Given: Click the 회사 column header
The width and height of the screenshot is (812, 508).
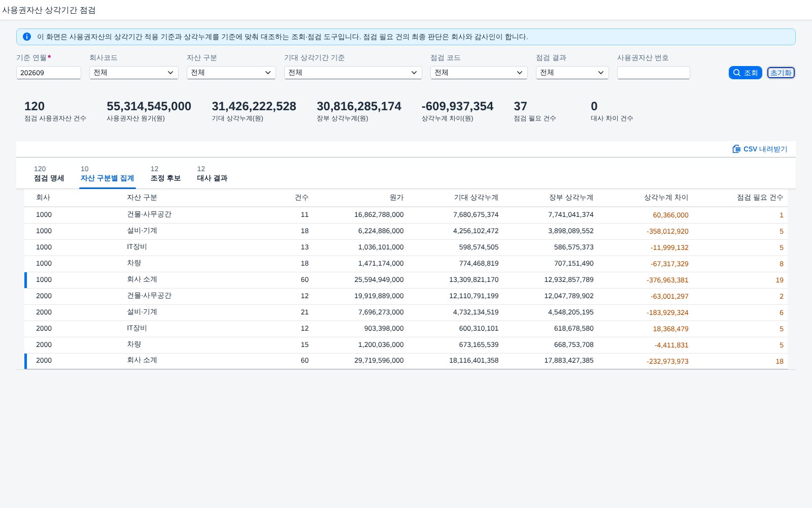Looking at the screenshot, I should (x=43, y=197).
